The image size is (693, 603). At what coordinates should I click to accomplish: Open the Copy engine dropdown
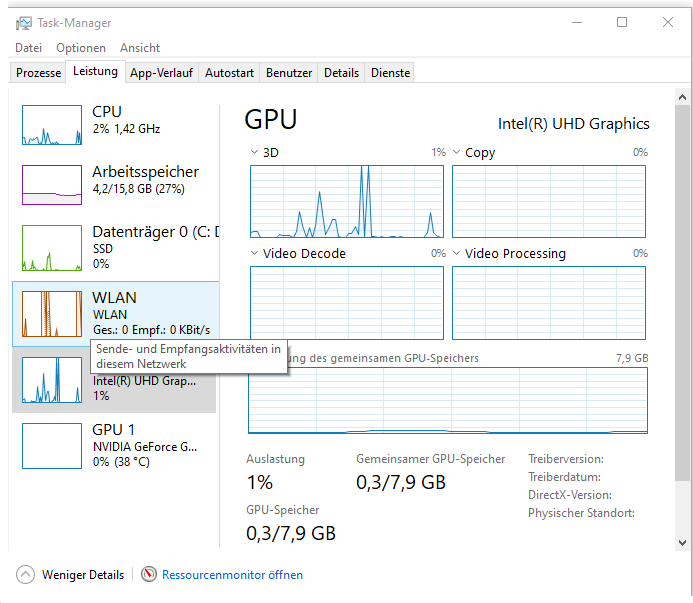click(457, 153)
